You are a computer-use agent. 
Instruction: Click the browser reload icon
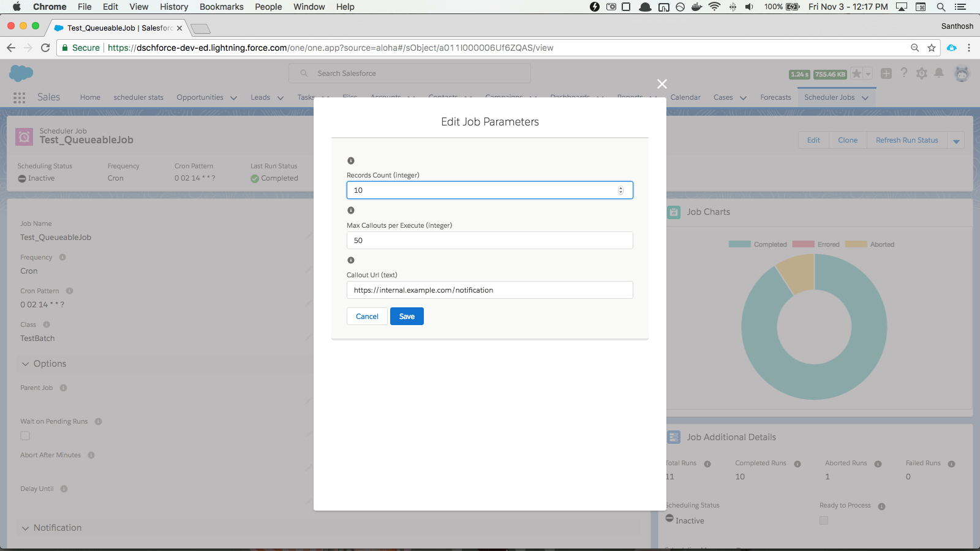[45, 48]
